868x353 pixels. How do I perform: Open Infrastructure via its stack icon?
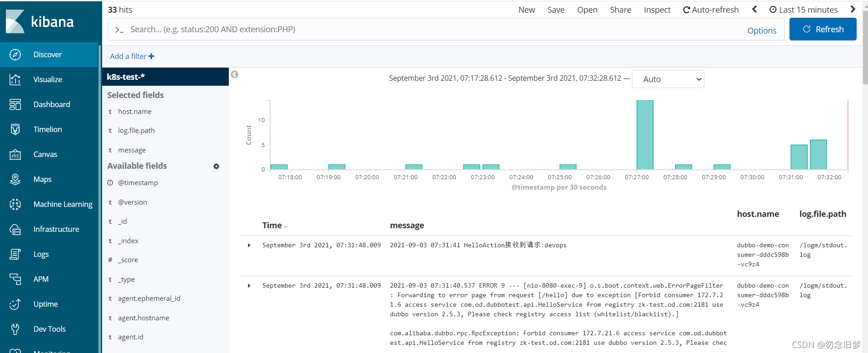[15, 229]
